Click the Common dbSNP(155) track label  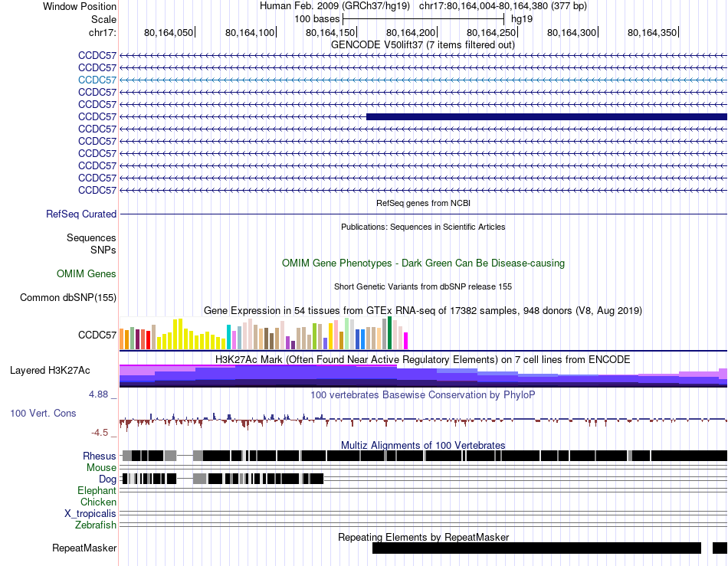[68, 297]
